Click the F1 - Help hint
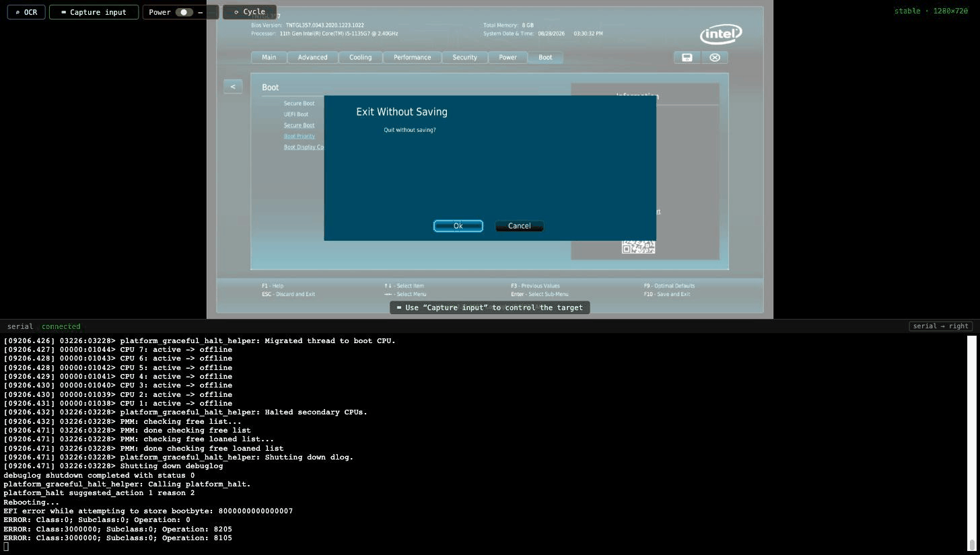 pos(273,286)
